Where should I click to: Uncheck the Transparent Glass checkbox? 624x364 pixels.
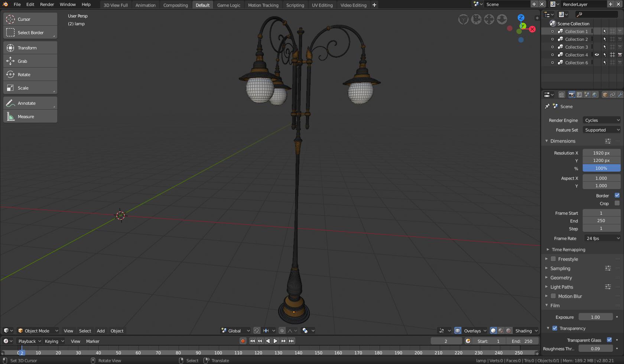click(609, 340)
